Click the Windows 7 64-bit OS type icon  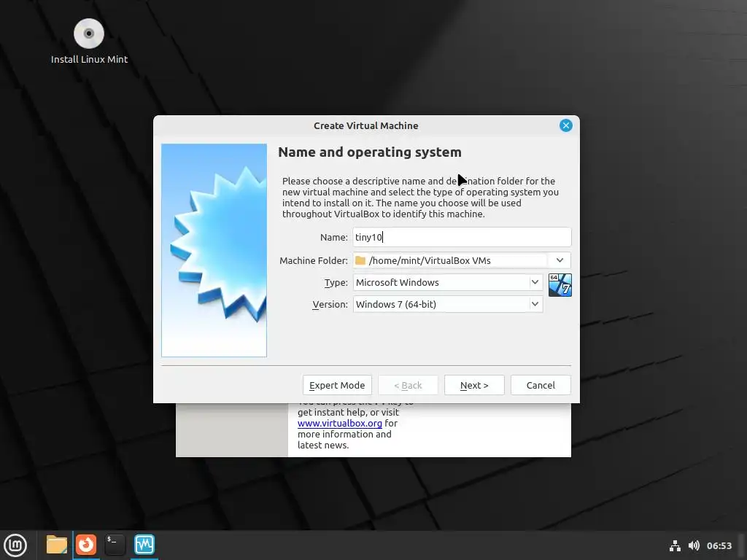pos(560,285)
